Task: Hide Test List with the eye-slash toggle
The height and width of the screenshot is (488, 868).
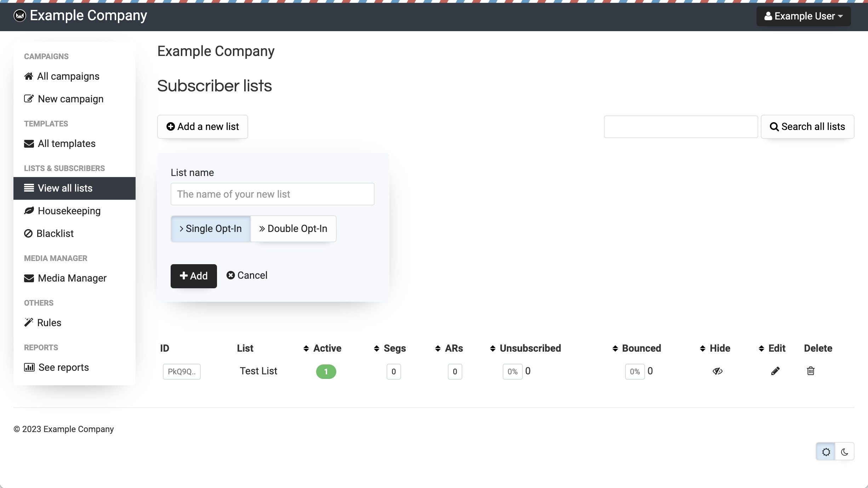Action: 717,371
